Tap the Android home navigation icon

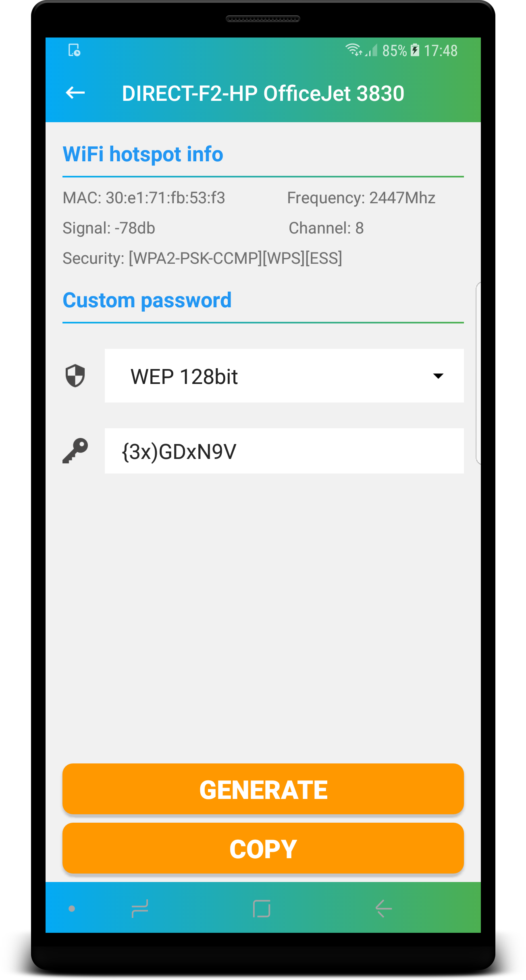[x=262, y=909]
